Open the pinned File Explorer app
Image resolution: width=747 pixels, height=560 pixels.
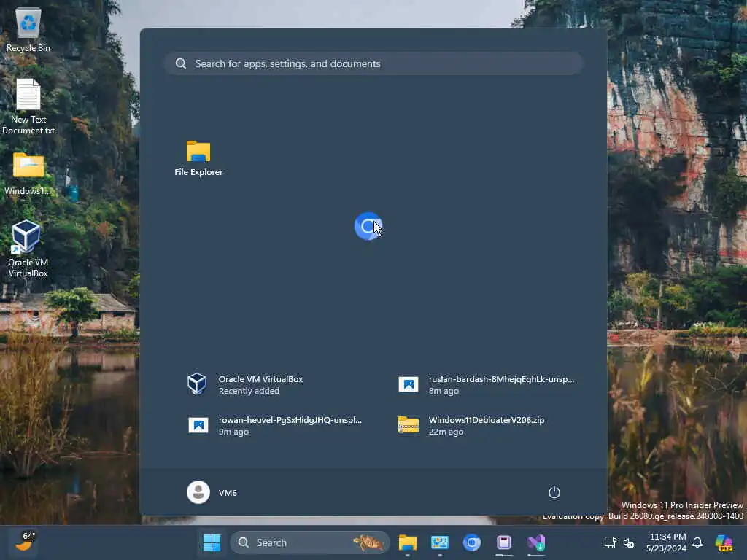[198, 158]
